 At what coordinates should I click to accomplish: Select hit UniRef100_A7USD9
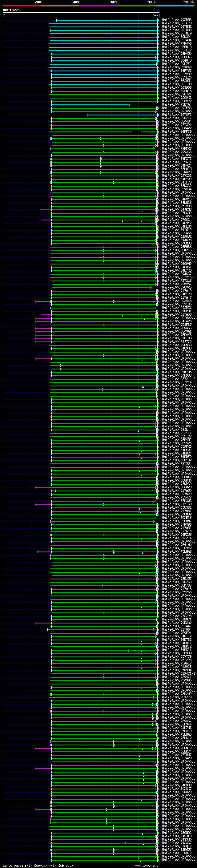tap(177, 213)
